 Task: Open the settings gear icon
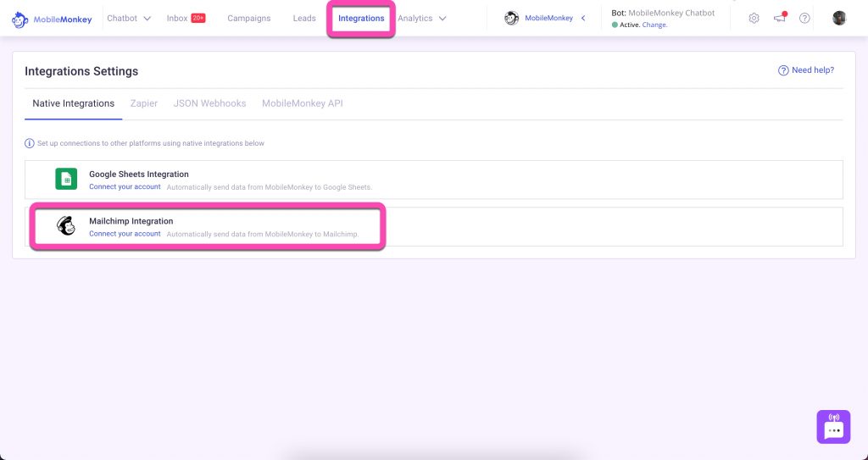click(754, 19)
